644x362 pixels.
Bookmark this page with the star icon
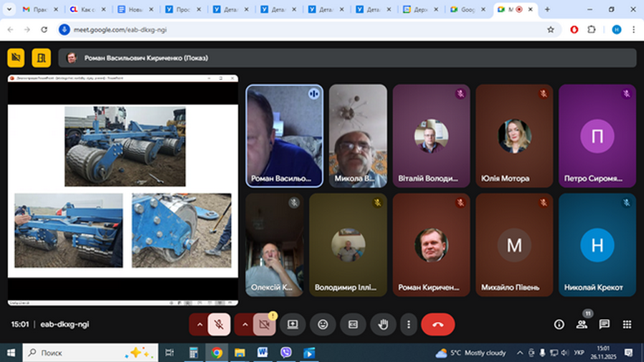pyautogui.click(x=550, y=29)
